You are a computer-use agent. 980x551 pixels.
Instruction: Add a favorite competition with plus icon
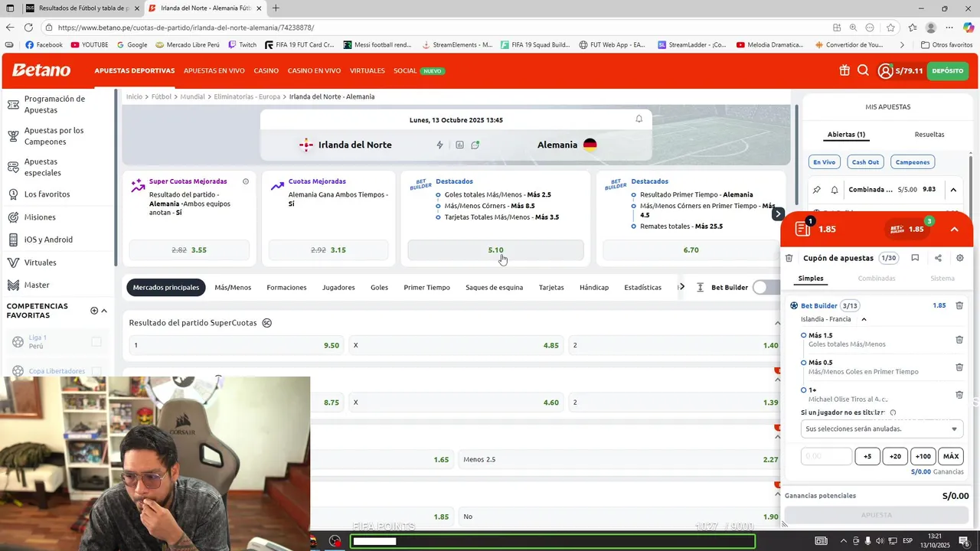(94, 311)
